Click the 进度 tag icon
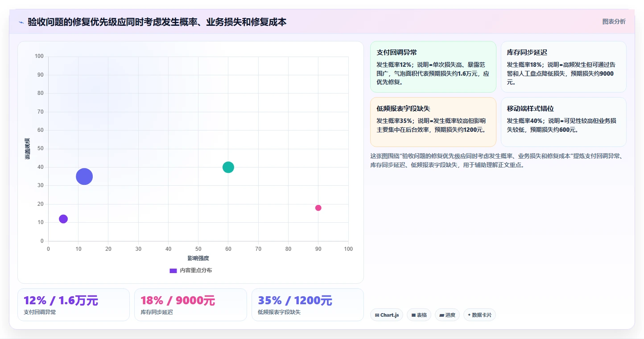The image size is (644, 339). pyautogui.click(x=442, y=315)
